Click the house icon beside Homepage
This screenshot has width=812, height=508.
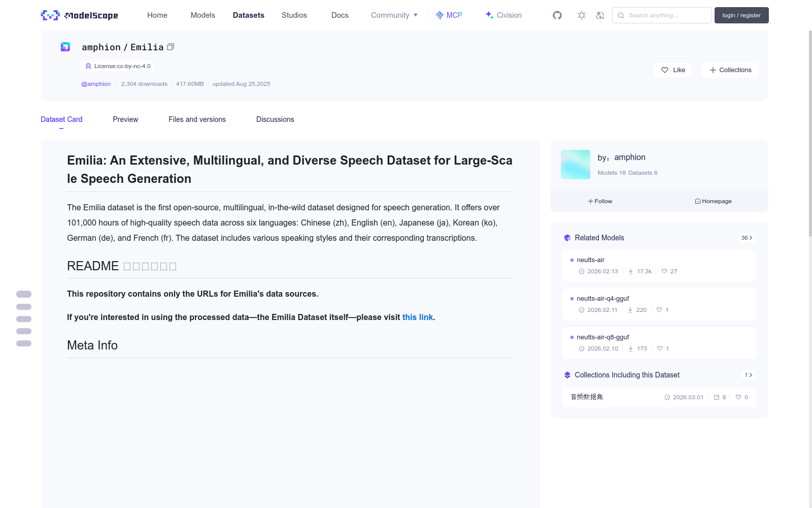[x=698, y=201]
